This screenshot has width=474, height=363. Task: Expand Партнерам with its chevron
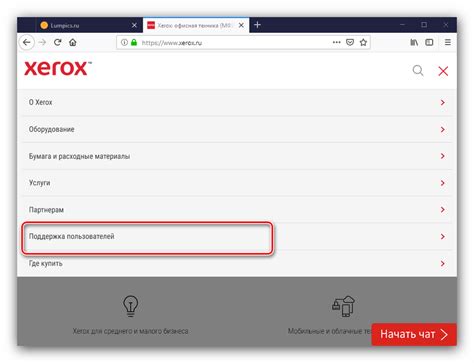click(443, 210)
